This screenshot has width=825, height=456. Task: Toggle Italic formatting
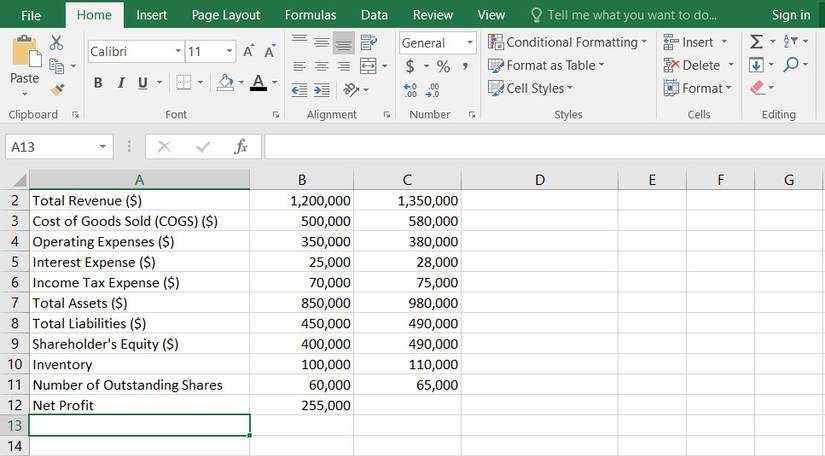tap(121, 82)
